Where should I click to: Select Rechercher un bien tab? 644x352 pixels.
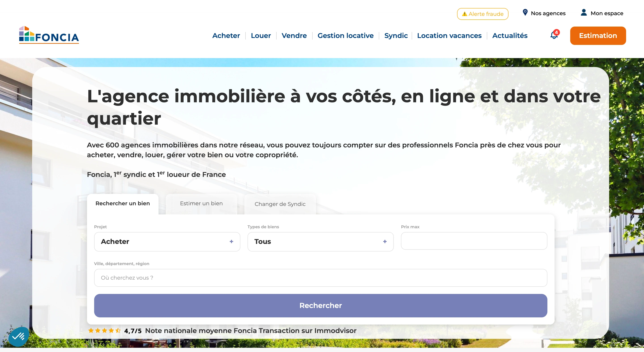123,203
